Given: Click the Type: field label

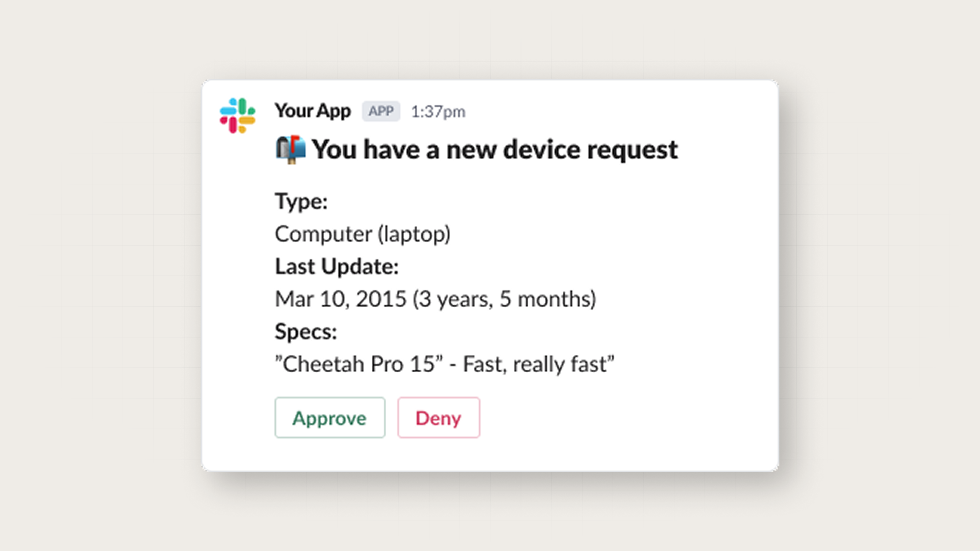Looking at the screenshot, I should pos(301,202).
